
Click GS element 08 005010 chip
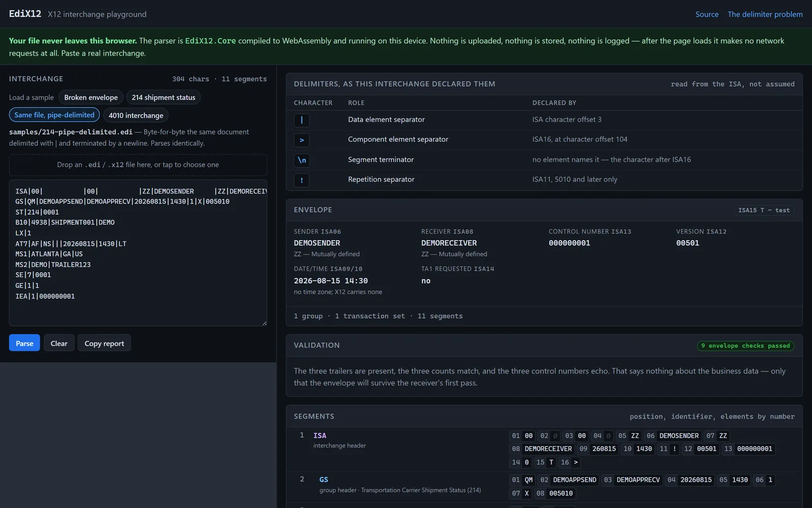(555, 493)
